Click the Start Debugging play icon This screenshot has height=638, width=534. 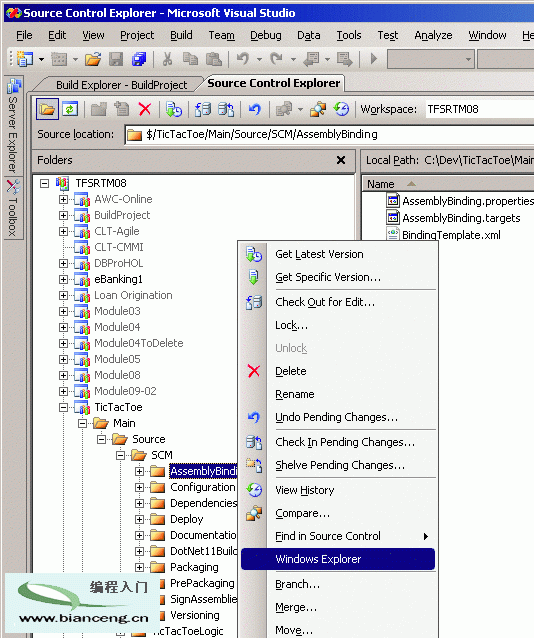(x=374, y=59)
